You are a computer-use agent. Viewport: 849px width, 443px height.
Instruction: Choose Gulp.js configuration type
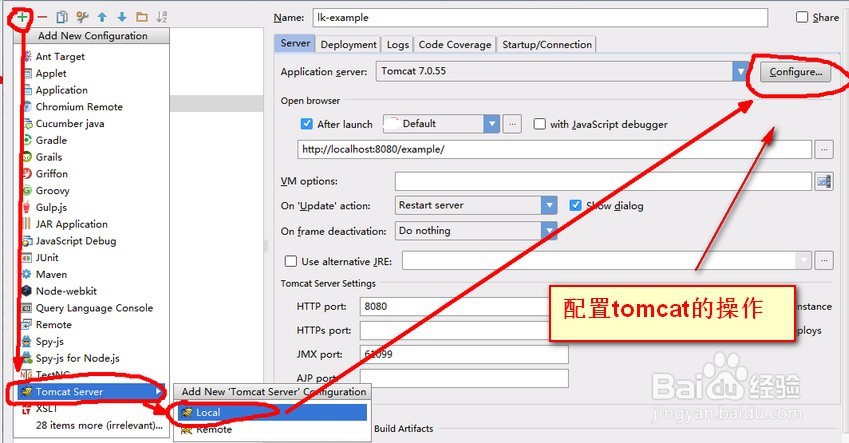51,207
